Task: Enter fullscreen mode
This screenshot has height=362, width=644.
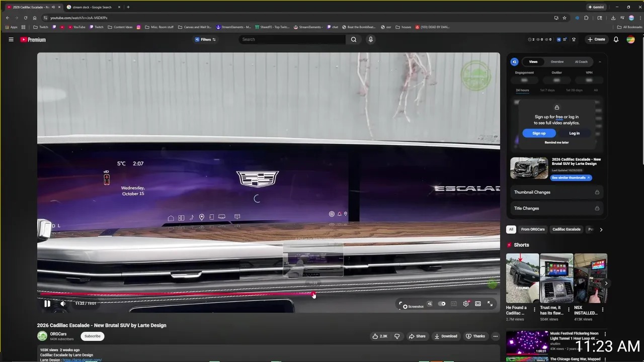Action: click(490, 304)
